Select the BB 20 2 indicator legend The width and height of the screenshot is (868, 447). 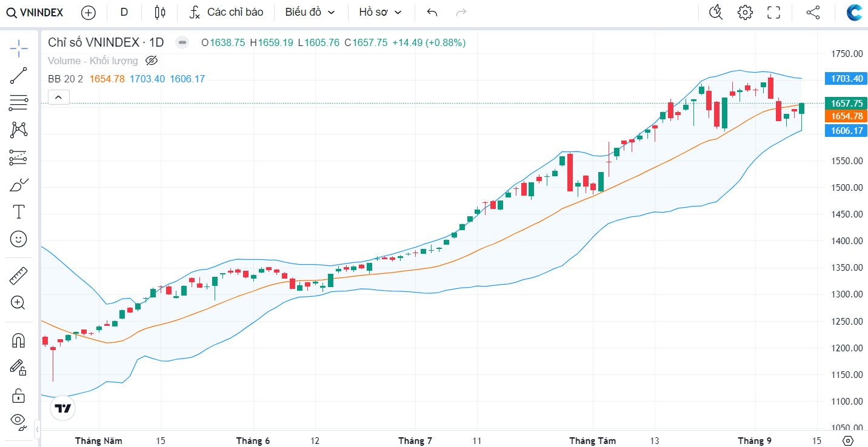[65, 79]
